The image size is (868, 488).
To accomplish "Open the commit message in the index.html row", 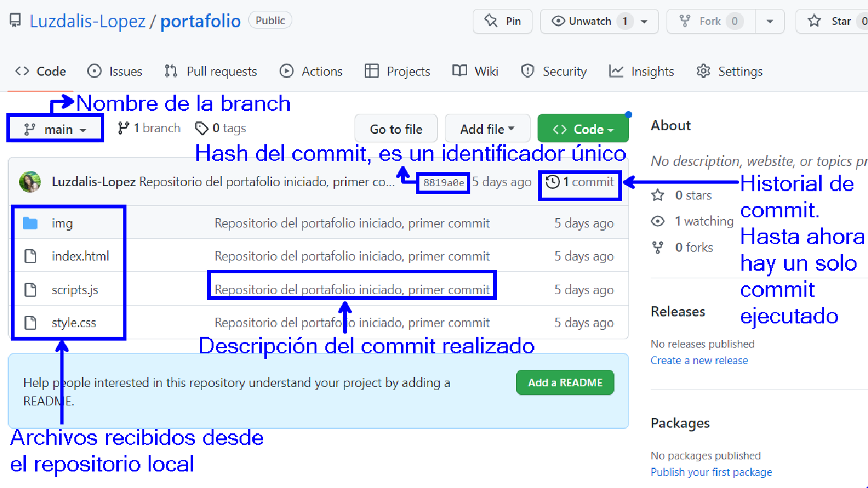I will coord(352,257).
